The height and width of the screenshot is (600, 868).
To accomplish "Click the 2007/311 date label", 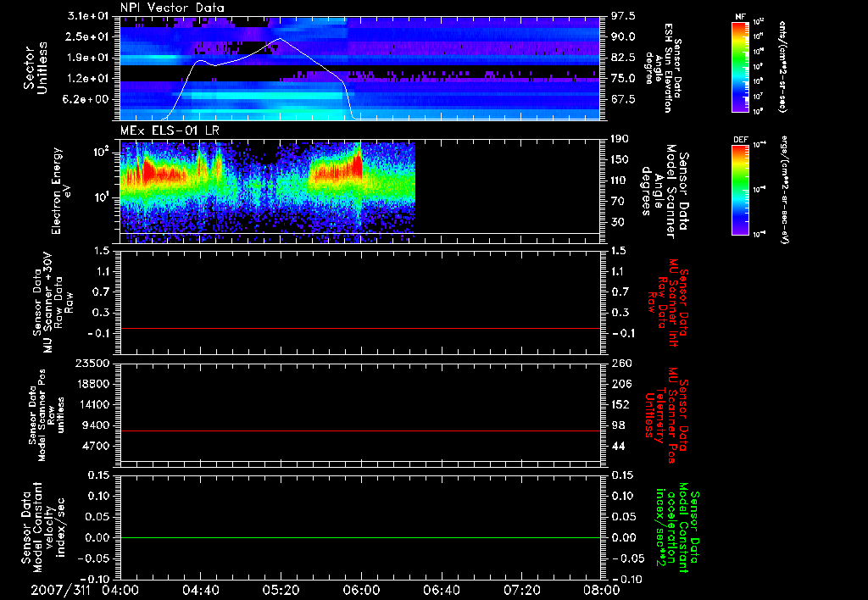I will point(61,590).
